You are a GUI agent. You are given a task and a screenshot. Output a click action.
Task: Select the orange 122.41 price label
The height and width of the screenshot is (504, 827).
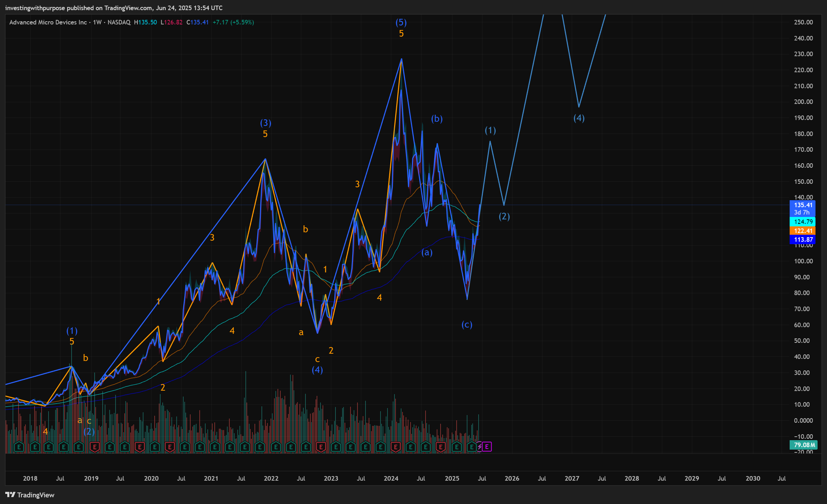pyautogui.click(x=803, y=231)
